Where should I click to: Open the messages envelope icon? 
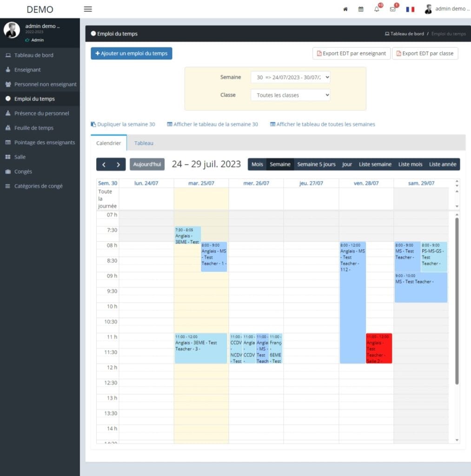(393, 8)
